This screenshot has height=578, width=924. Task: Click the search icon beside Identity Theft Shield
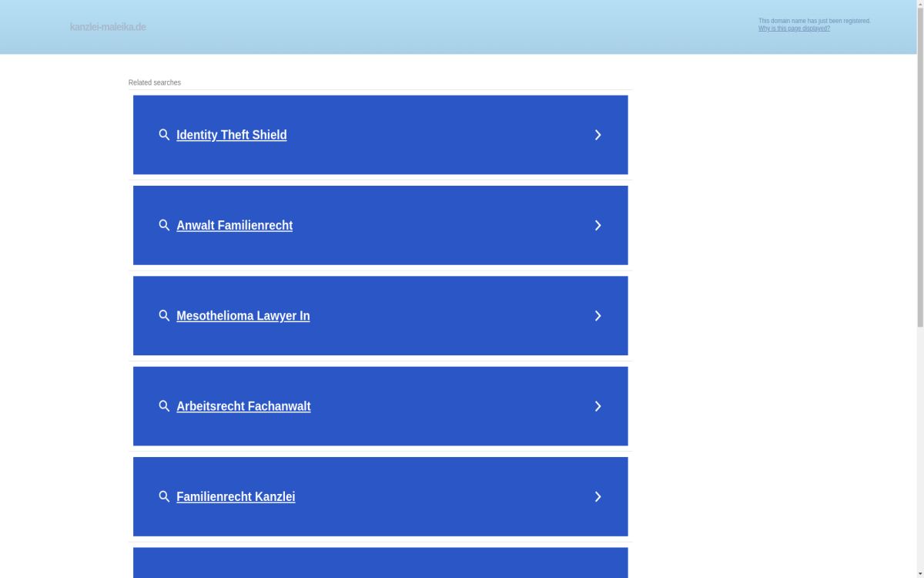click(x=164, y=135)
